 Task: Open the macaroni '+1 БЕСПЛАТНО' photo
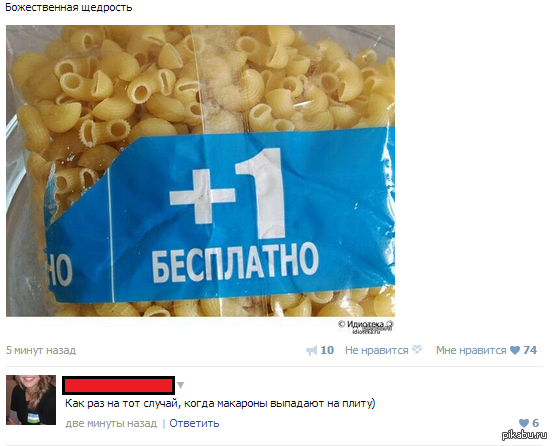point(200,171)
